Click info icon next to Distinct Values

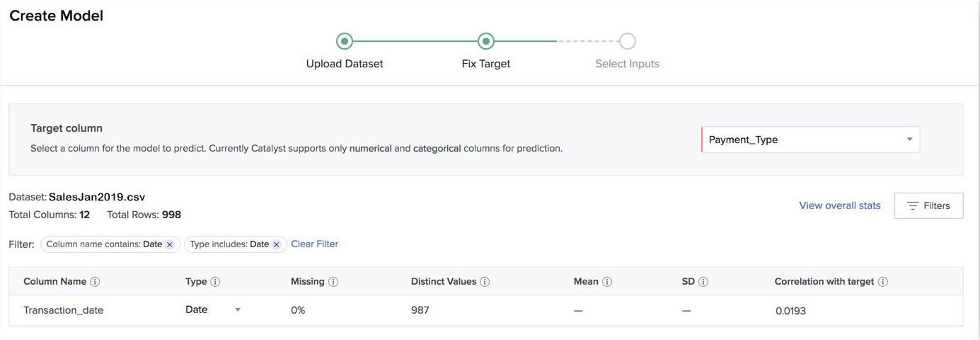pyautogui.click(x=485, y=282)
